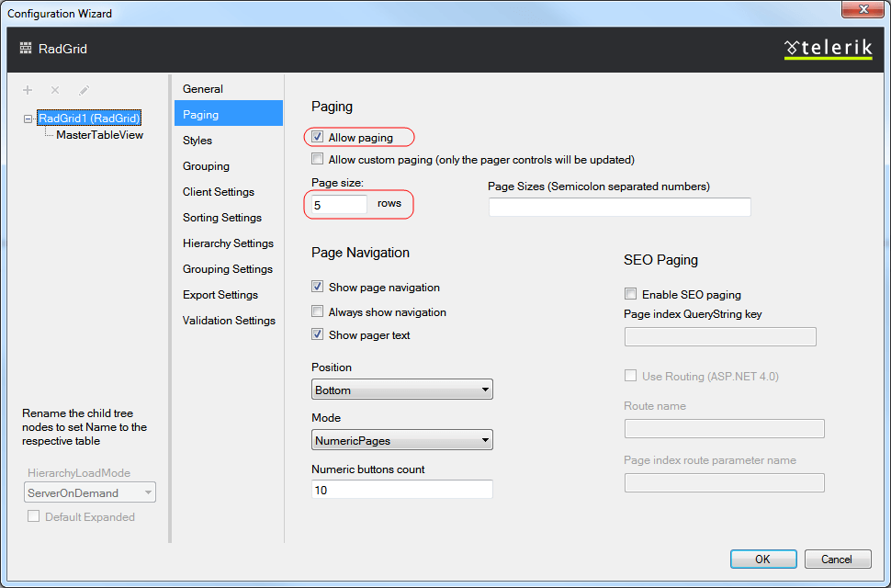Screen dimensions: 891x588
Task: Click the Telerik logo
Action: pos(827,48)
